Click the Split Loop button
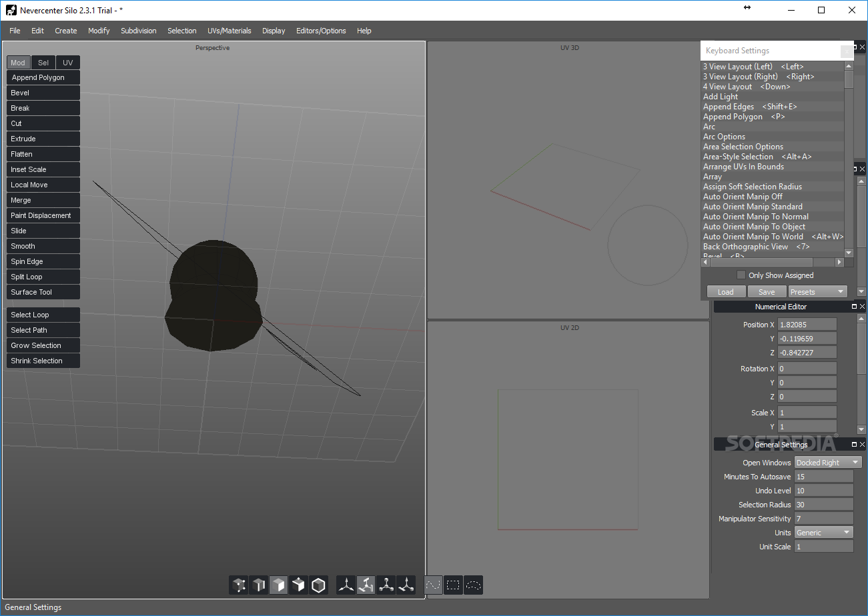Image resolution: width=868 pixels, height=616 pixels. (x=43, y=277)
